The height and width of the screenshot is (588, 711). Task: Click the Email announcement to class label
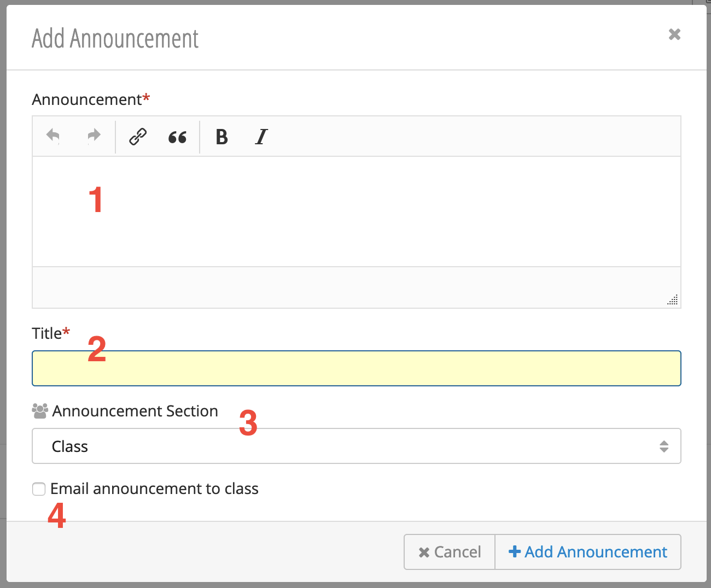[154, 489]
